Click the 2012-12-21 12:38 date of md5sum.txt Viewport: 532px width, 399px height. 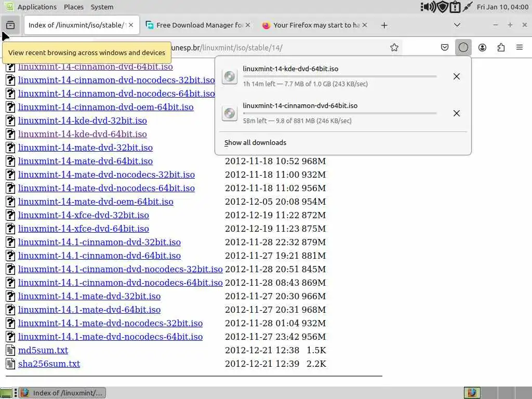262,350
